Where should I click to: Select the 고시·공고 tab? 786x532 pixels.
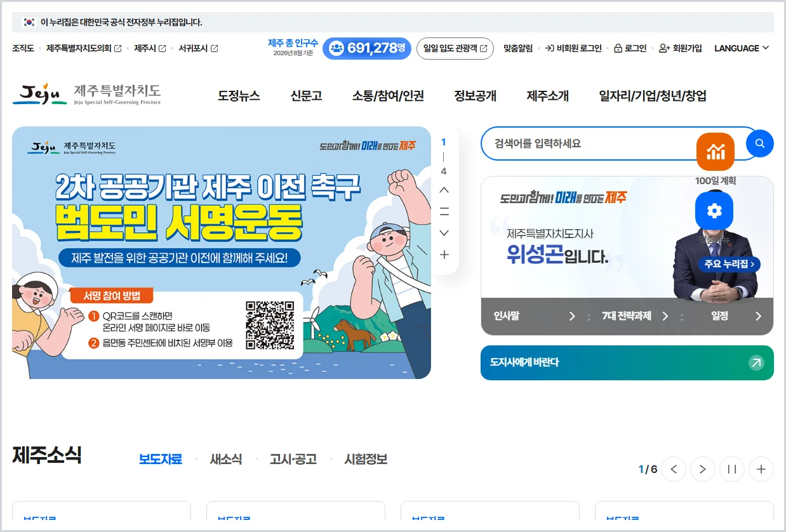(x=293, y=459)
